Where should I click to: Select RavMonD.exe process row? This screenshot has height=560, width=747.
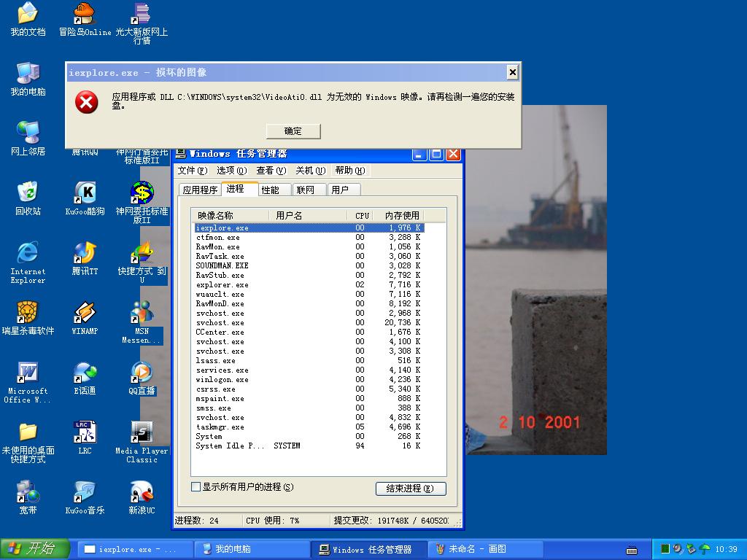[x=309, y=304]
